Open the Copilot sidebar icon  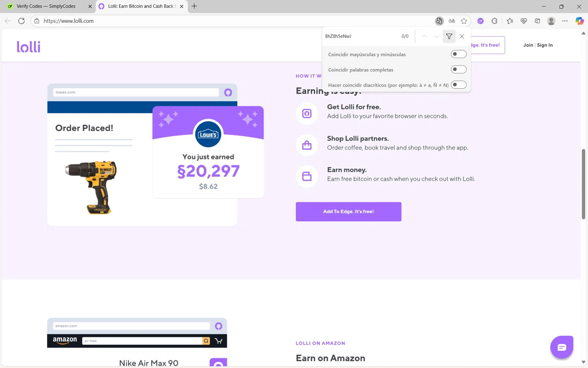click(579, 21)
